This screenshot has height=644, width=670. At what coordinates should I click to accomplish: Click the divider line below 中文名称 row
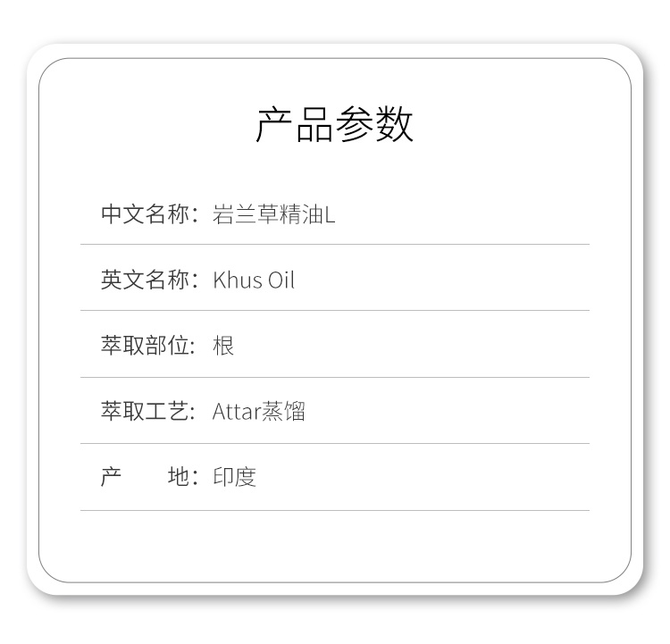(335, 244)
